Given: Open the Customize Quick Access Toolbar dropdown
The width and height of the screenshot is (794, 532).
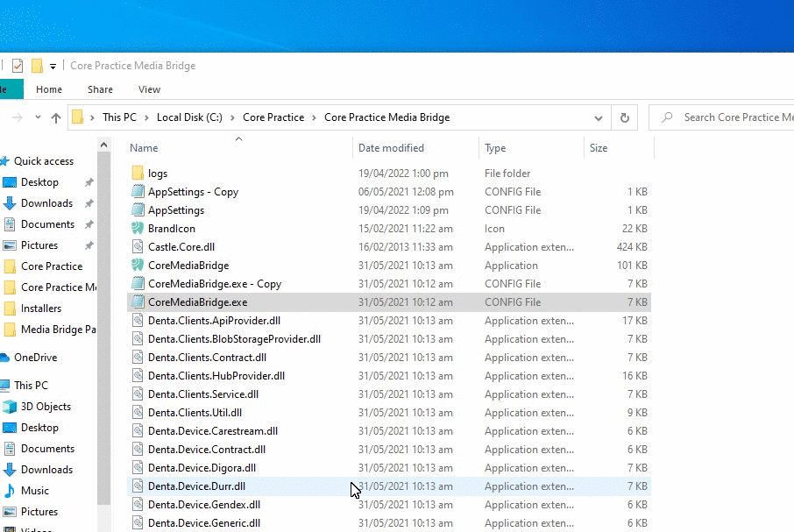Looking at the screenshot, I should 53,67.
